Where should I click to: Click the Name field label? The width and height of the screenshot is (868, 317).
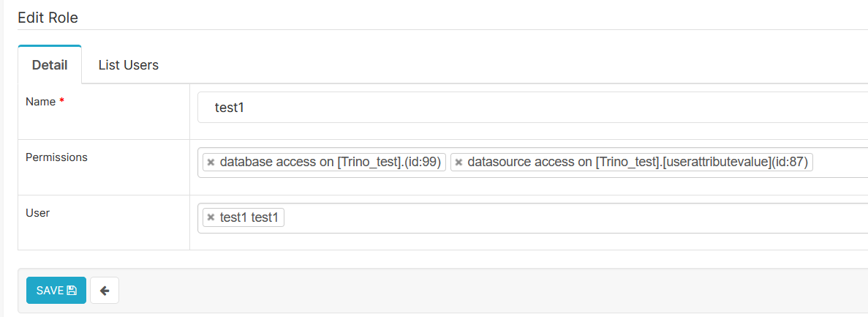40,102
